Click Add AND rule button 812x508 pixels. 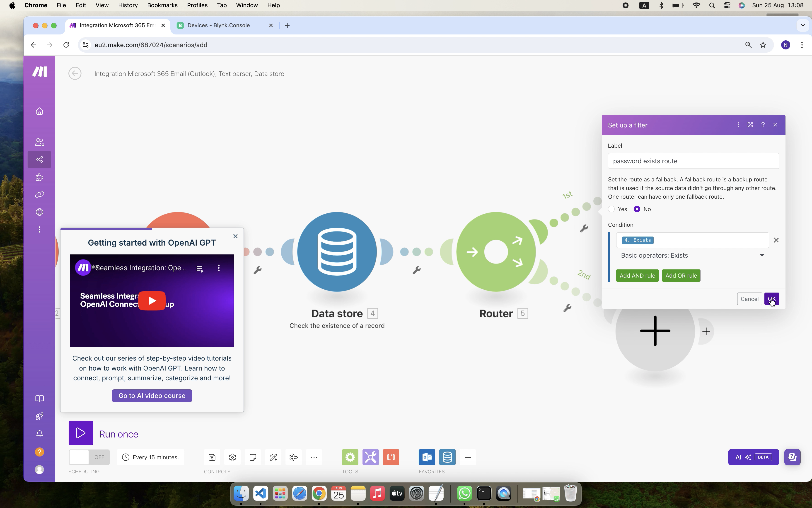tap(637, 276)
